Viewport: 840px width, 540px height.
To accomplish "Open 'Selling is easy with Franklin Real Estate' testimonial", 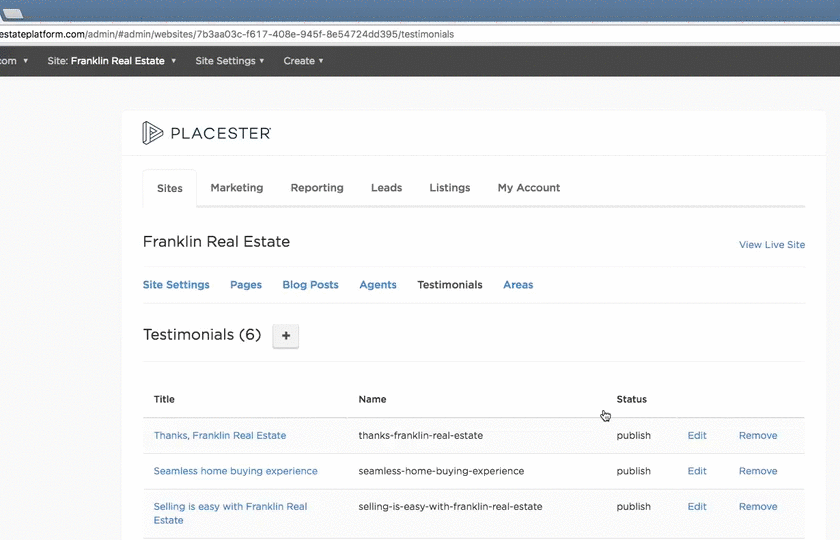I will (x=230, y=513).
